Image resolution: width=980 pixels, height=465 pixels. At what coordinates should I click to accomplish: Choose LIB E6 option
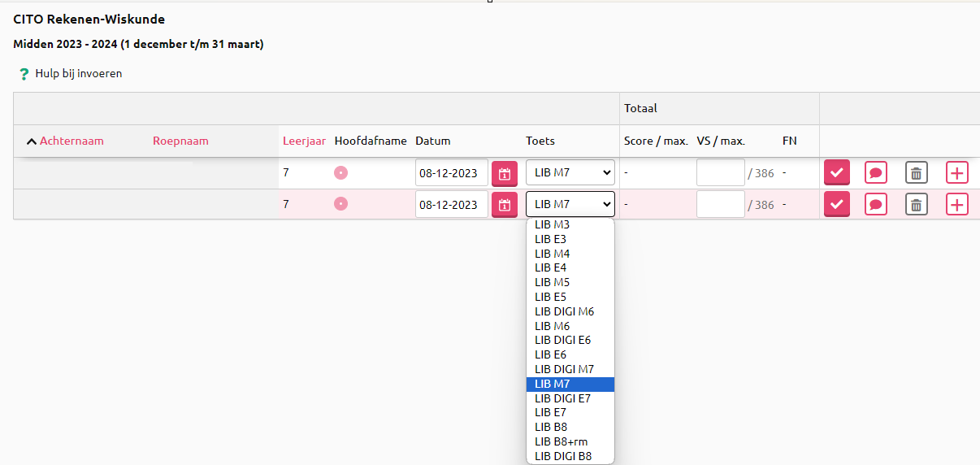click(570, 354)
